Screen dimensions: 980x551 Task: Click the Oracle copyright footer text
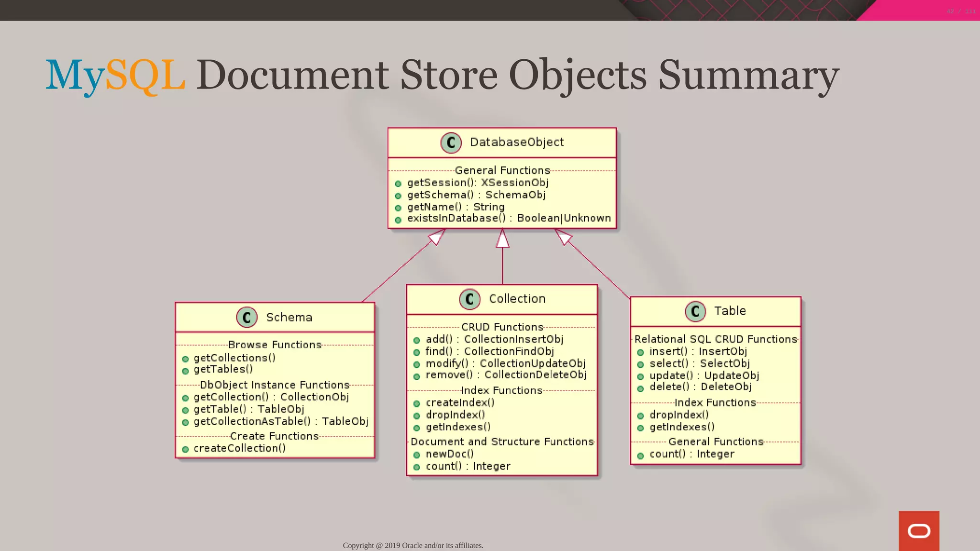[x=413, y=545]
